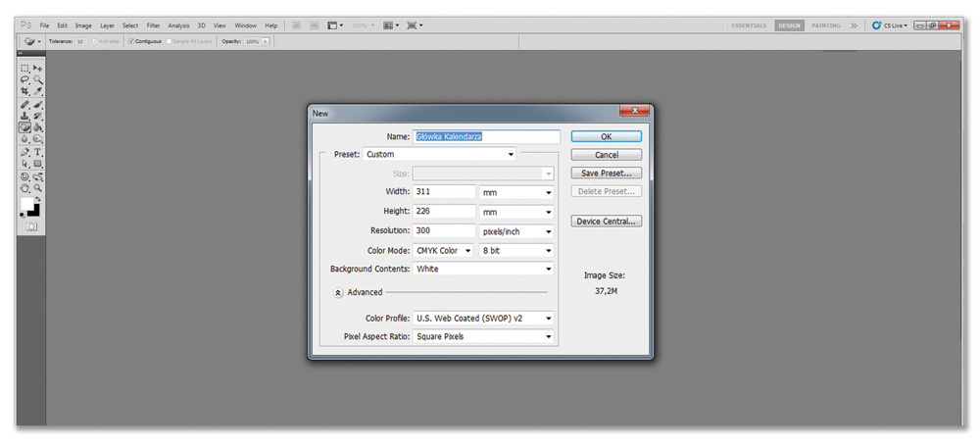Select the History Brush tool
This screenshot has height=448, width=980.
tap(37, 116)
